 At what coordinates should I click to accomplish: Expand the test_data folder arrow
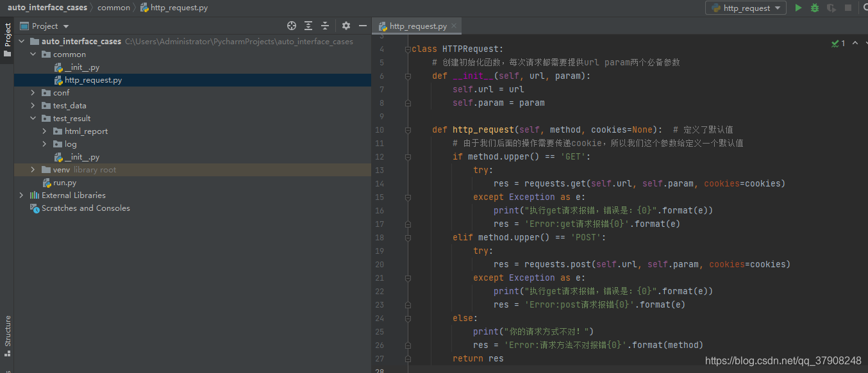pos(33,106)
